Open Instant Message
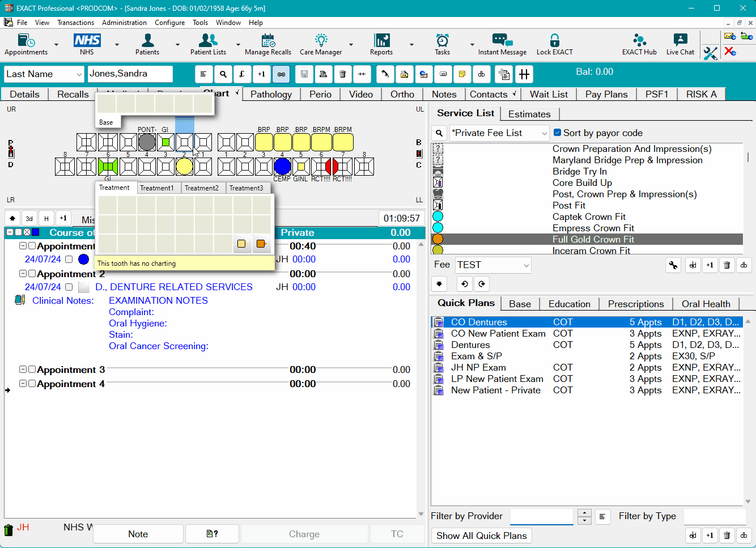The width and height of the screenshot is (756, 548). pyautogui.click(x=502, y=44)
